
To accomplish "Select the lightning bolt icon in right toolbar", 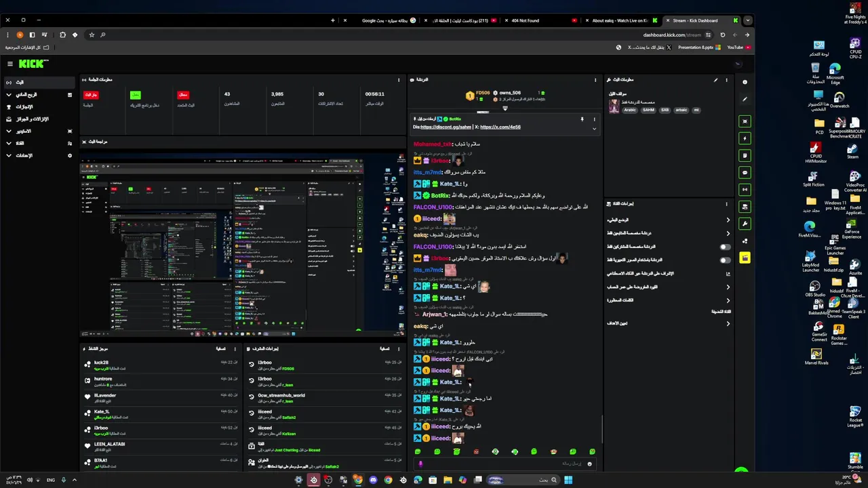I will pyautogui.click(x=745, y=138).
